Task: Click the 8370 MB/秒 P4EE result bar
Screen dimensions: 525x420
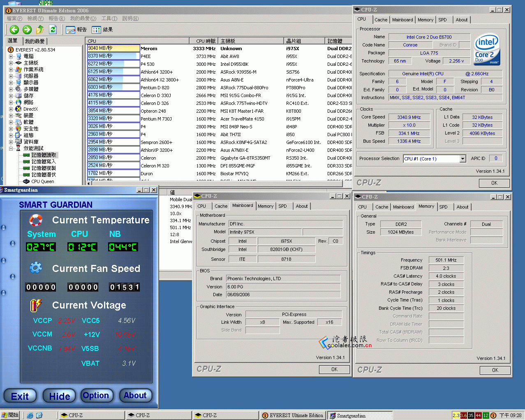Action: (x=113, y=56)
